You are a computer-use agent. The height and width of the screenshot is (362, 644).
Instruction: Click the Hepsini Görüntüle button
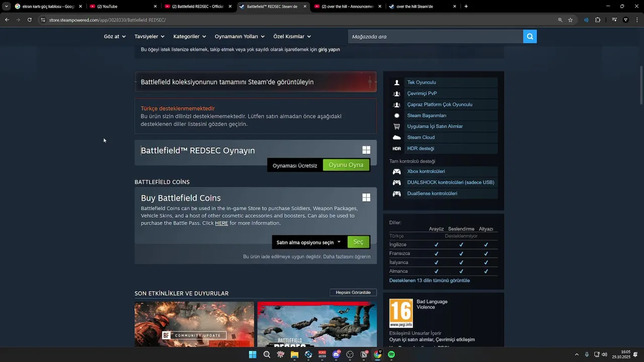point(353,293)
